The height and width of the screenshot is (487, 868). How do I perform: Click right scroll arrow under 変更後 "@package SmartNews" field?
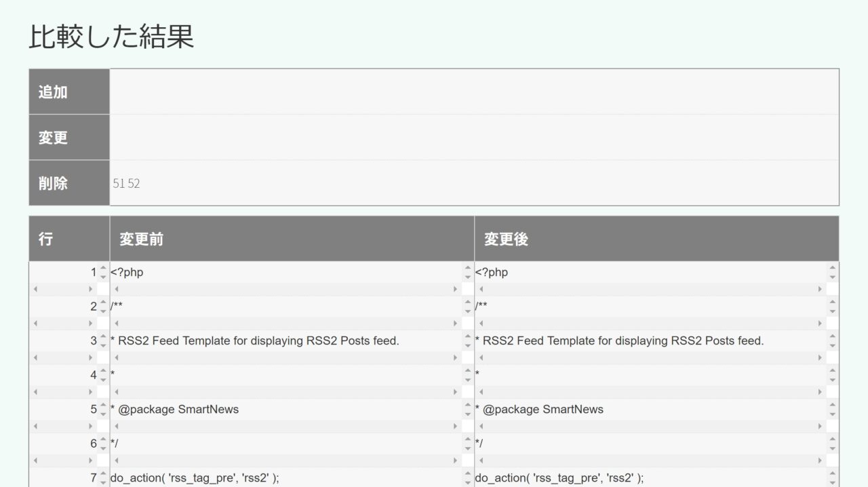pyautogui.click(x=820, y=426)
